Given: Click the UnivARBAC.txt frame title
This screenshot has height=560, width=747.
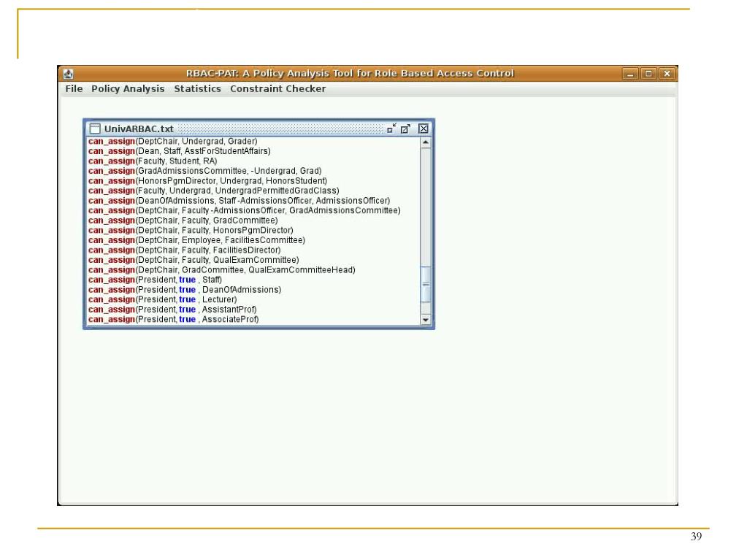Looking at the screenshot, I should click(139, 129).
